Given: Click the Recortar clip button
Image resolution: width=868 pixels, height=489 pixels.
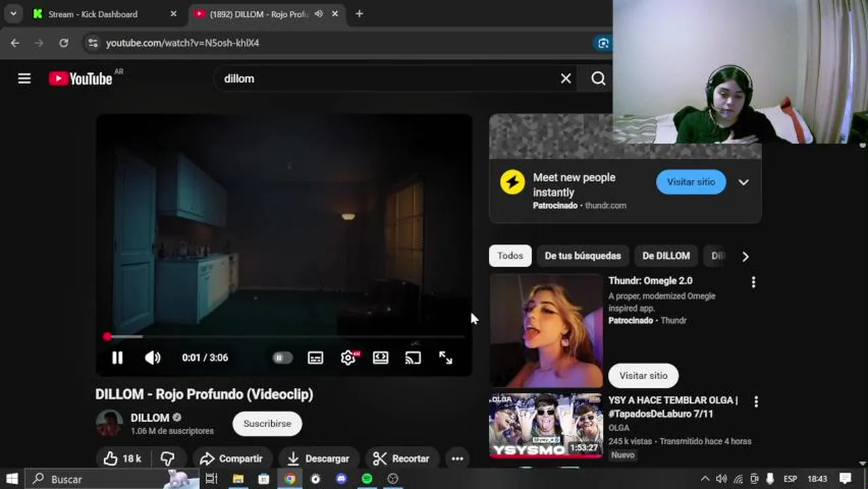Looking at the screenshot, I should (401, 458).
